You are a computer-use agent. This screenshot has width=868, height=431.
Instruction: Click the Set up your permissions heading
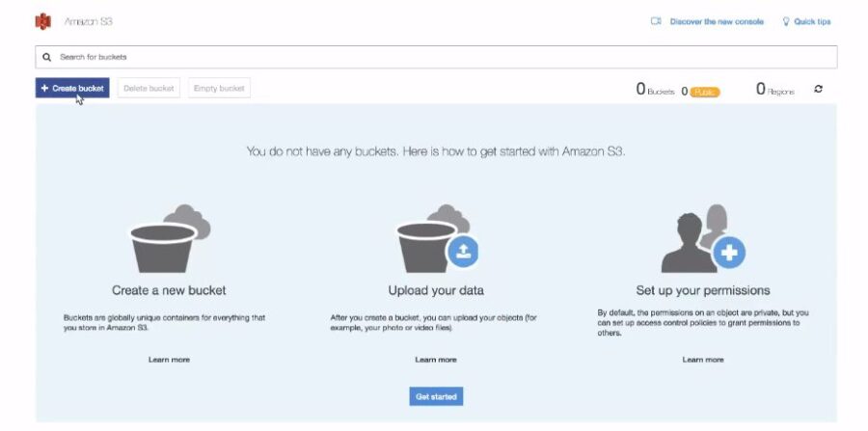703,290
